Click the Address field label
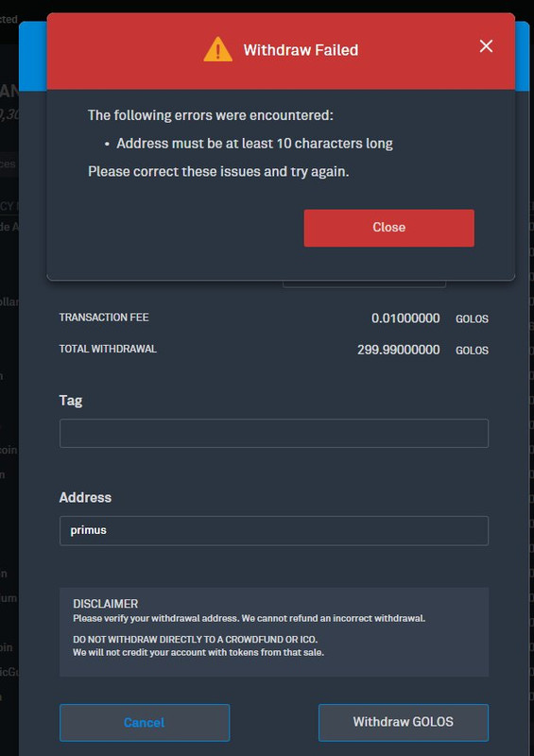Viewport: 534px width, 756px height. (x=85, y=497)
